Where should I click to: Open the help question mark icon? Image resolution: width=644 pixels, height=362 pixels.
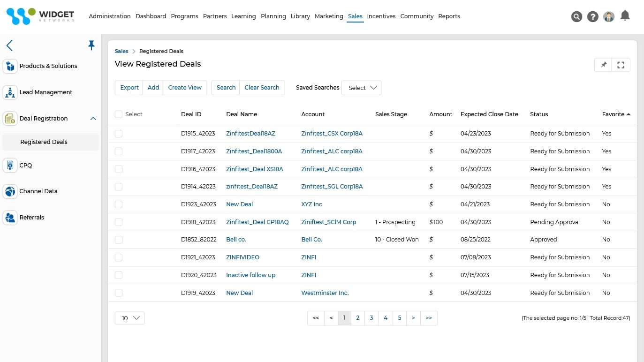[x=593, y=17]
